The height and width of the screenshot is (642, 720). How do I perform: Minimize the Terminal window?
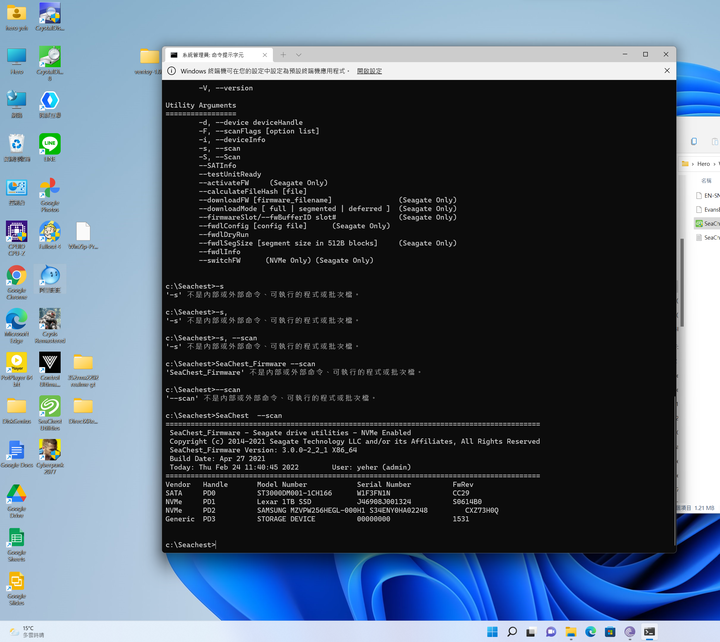tap(625, 54)
